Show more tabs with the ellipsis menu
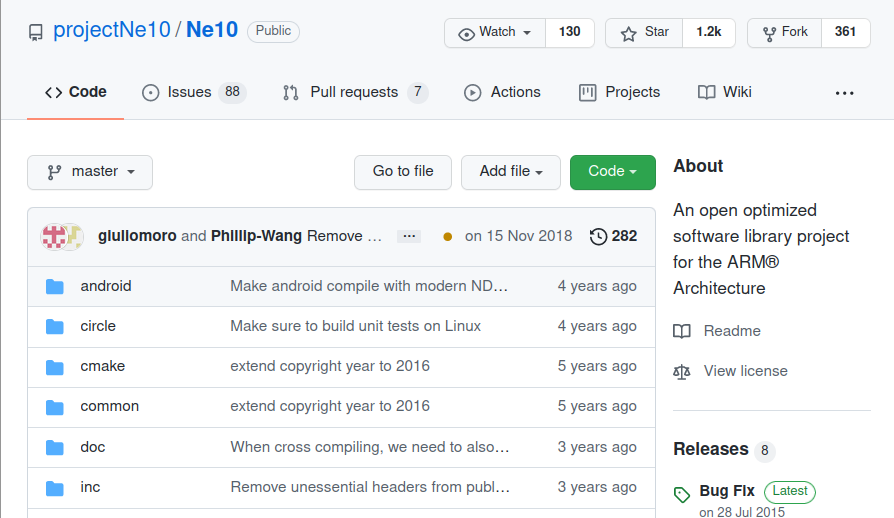Screen dimensions: 894x518 844,93
